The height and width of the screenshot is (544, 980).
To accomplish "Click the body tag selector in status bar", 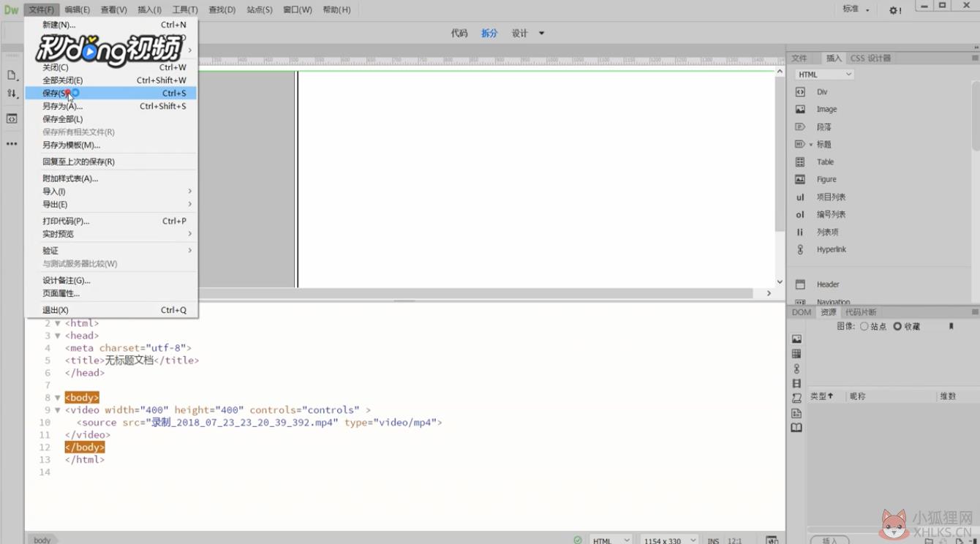I will click(x=42, y=540).
